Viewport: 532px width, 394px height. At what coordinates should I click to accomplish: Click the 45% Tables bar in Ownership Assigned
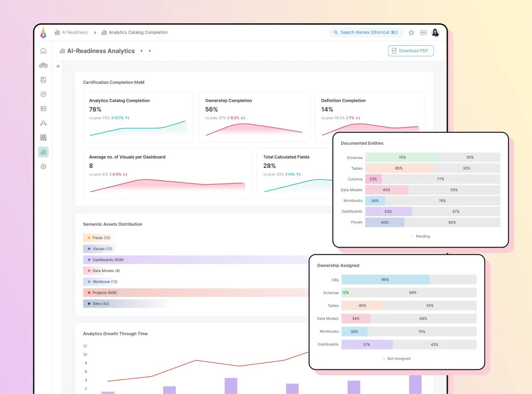click(362, 306)
